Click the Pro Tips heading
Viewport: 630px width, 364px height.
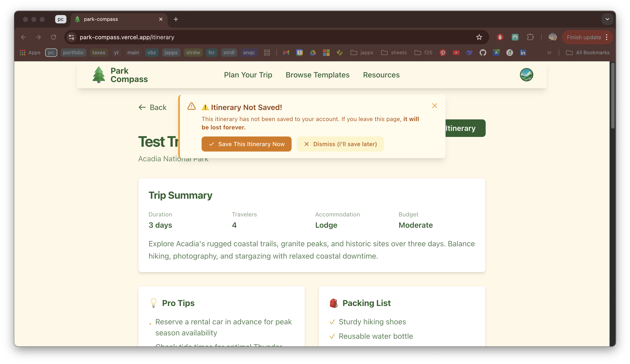[x=178, y=303]
